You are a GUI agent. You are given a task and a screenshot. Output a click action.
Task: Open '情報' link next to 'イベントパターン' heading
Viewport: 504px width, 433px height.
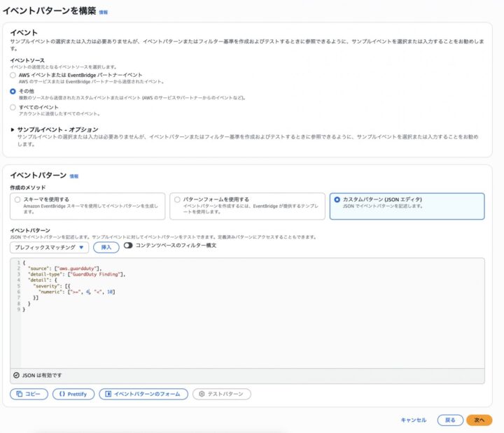coord(74,176)
